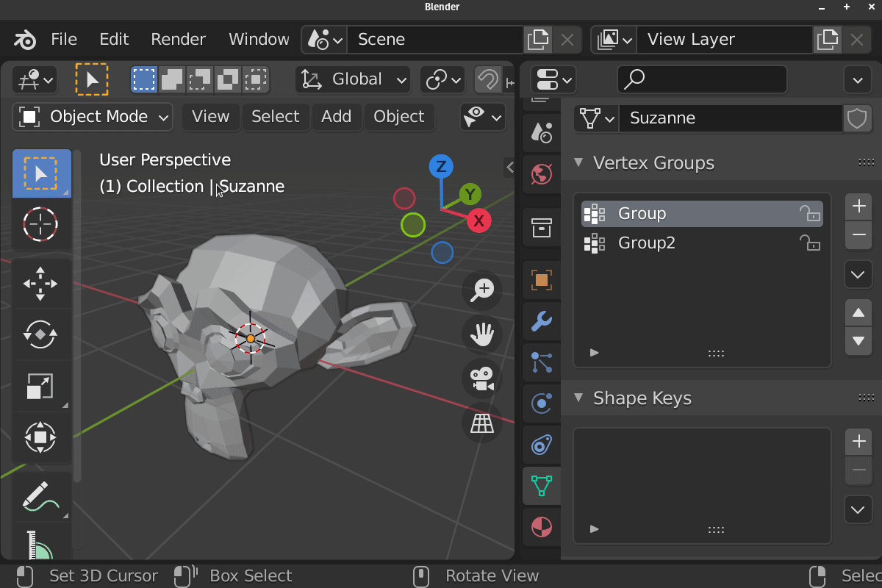Open the viewport View menu
The height and width of the screenshot is (588, 882).
(211, 117)
